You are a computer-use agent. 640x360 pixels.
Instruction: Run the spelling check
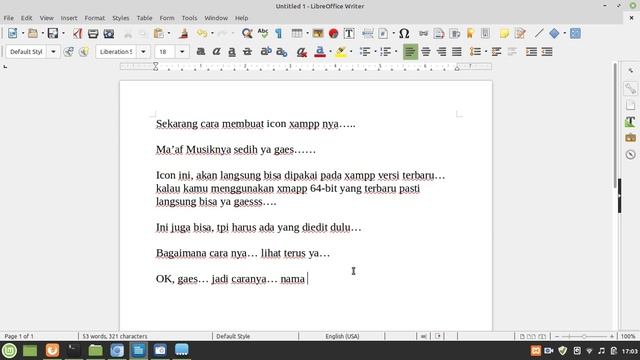pyautogui.click(x=263, y=33)
